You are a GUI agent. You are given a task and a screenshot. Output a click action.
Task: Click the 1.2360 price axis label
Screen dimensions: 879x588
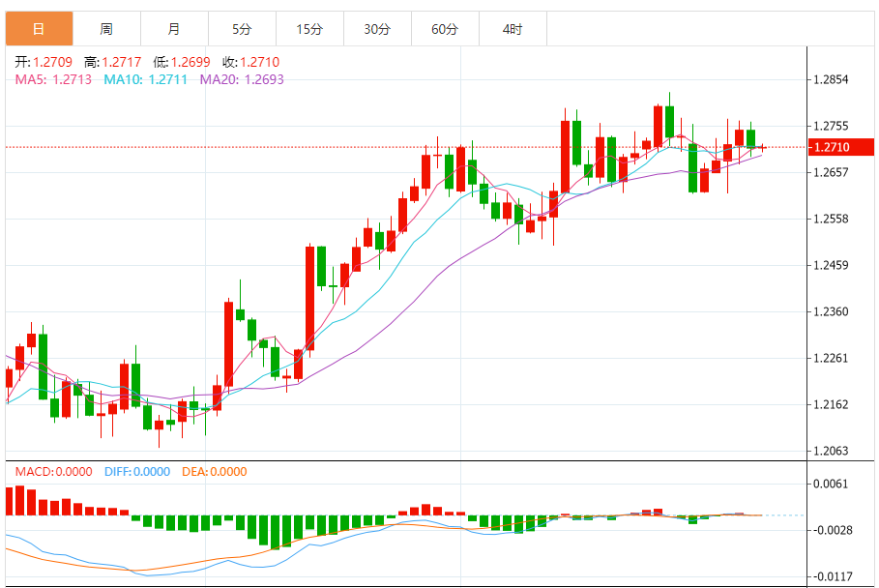coord(831,311)
